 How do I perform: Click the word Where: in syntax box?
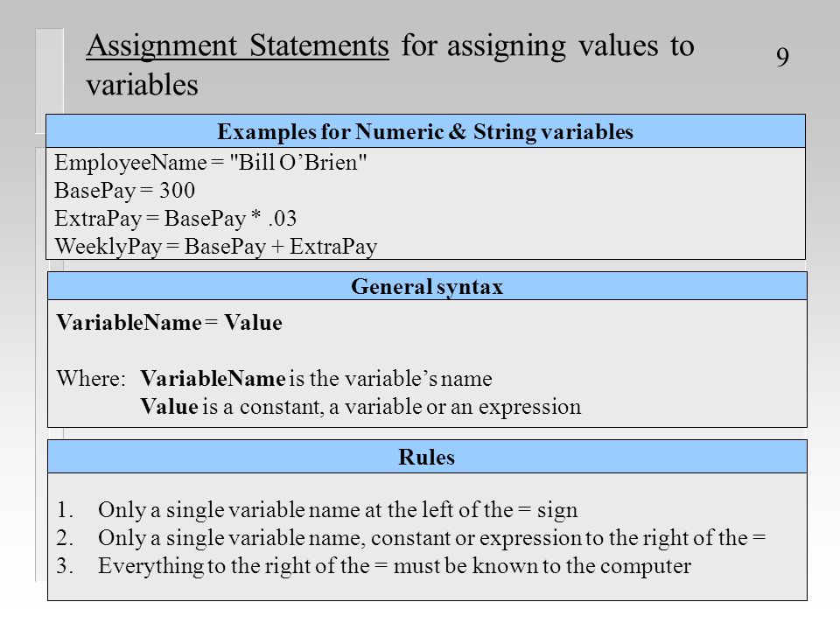91,378
